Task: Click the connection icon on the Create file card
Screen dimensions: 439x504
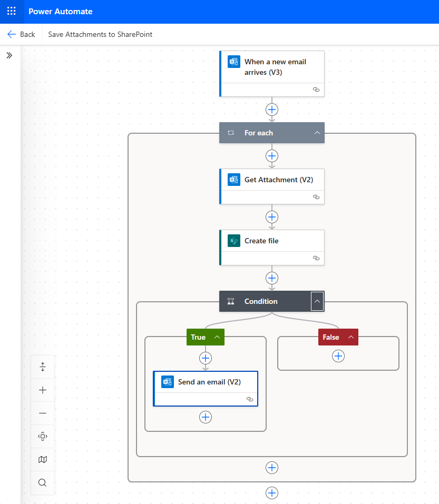Action: pyautogui.click(x=316, y=258)
